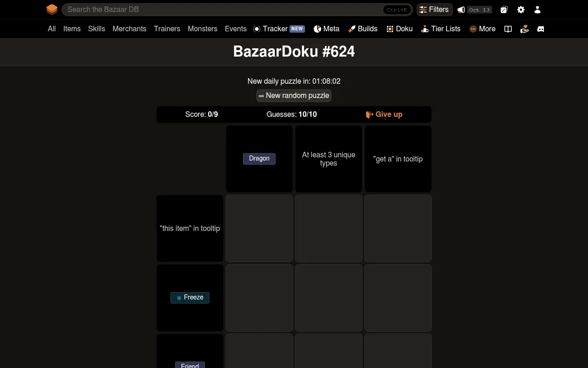
Task: Go to the All tab
Action: tap(52, 29)
